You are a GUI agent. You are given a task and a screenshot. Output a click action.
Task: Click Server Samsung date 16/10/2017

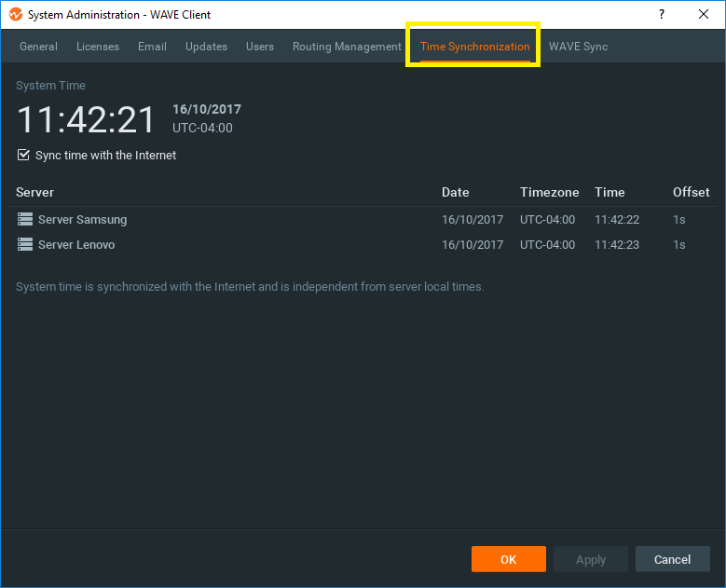click(473, 219)
